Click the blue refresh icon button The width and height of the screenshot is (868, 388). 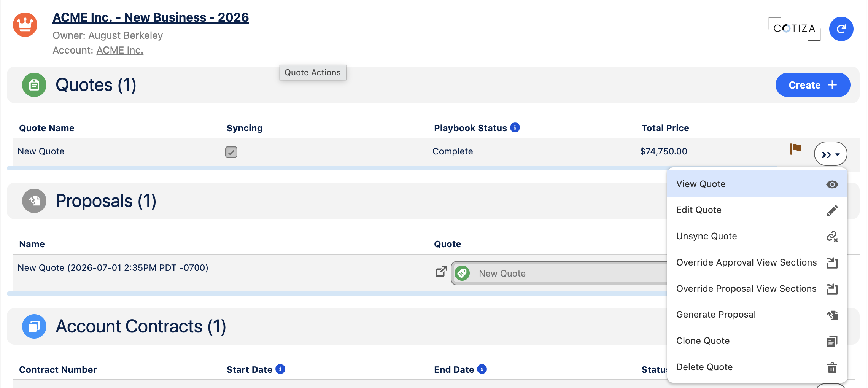click(841, 29)
